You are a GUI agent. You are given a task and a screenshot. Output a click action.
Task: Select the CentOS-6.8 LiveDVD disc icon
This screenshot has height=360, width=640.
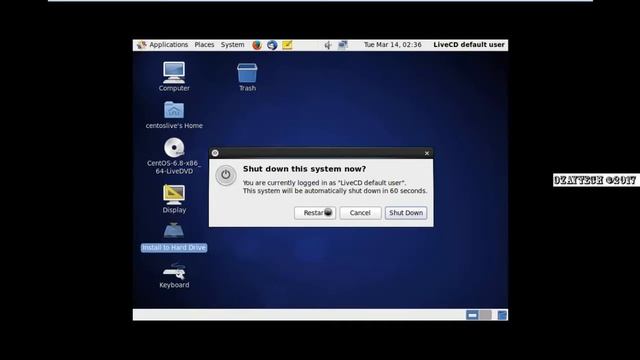click(x=174, y=156)
